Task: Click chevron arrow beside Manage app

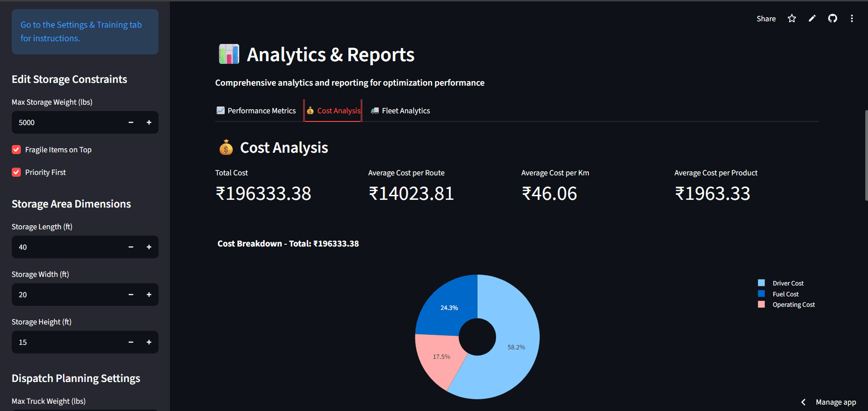Action: (x=803, y=402)
